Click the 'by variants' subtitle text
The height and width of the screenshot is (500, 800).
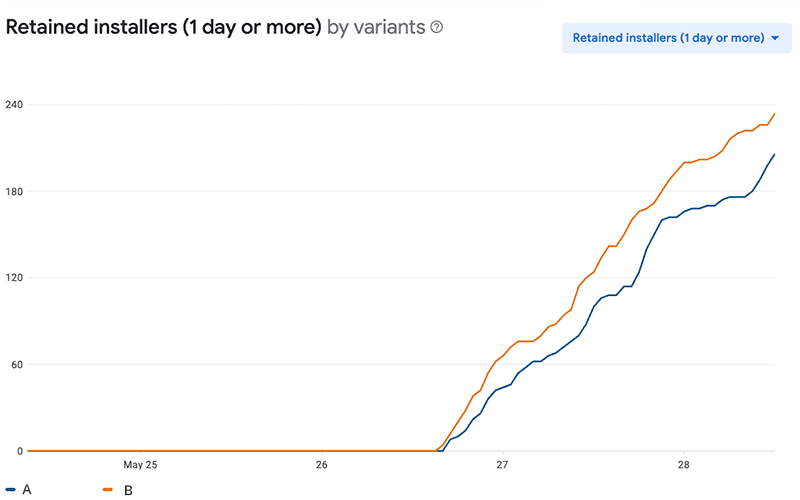pyautogui.click(x=376, y=27)
